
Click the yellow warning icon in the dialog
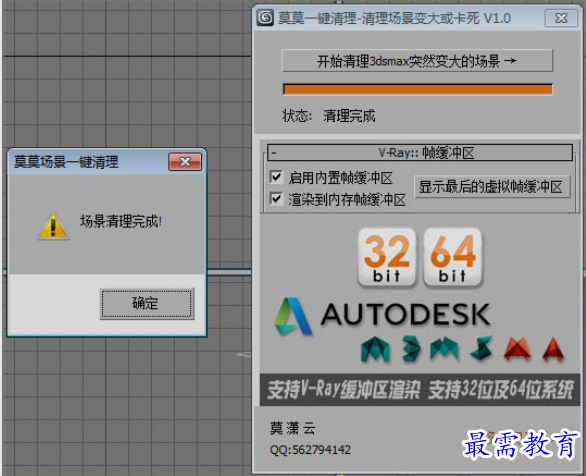pos(53,226)
